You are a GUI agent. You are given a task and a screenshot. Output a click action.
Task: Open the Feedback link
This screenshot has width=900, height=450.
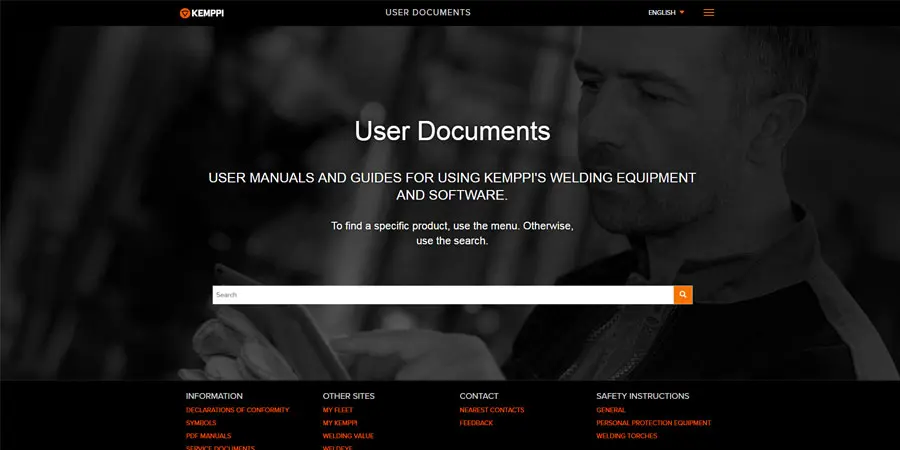point(476,423)
